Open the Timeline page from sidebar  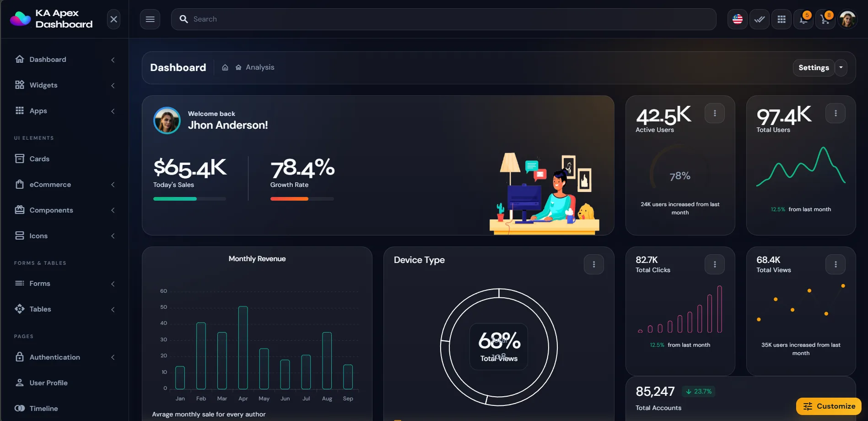[43, 408]
